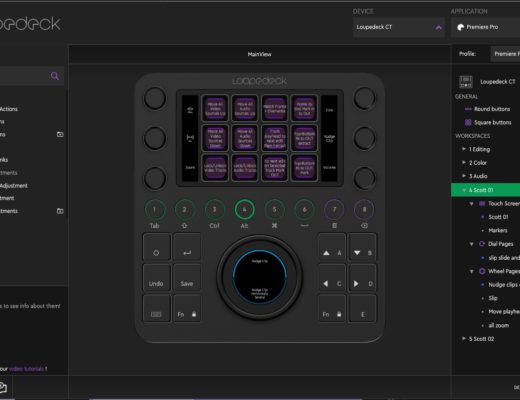Click the Nudge Clip label on the right touch strip
Screen dimensions: 520x400
point(329,138)
